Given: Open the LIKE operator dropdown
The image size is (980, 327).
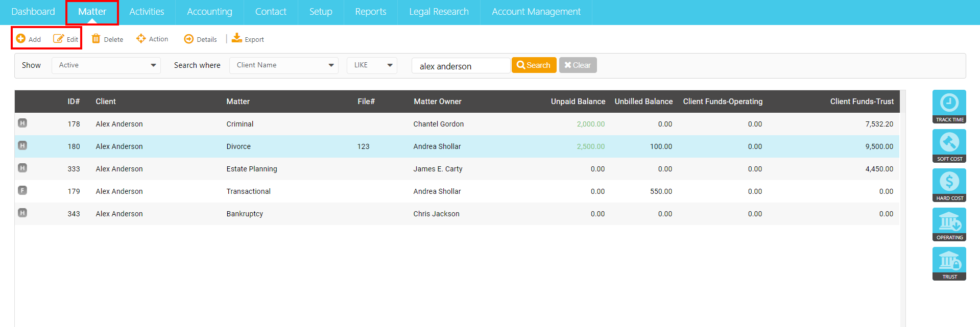Looking at the screenshot, I should tap(372, 65).
